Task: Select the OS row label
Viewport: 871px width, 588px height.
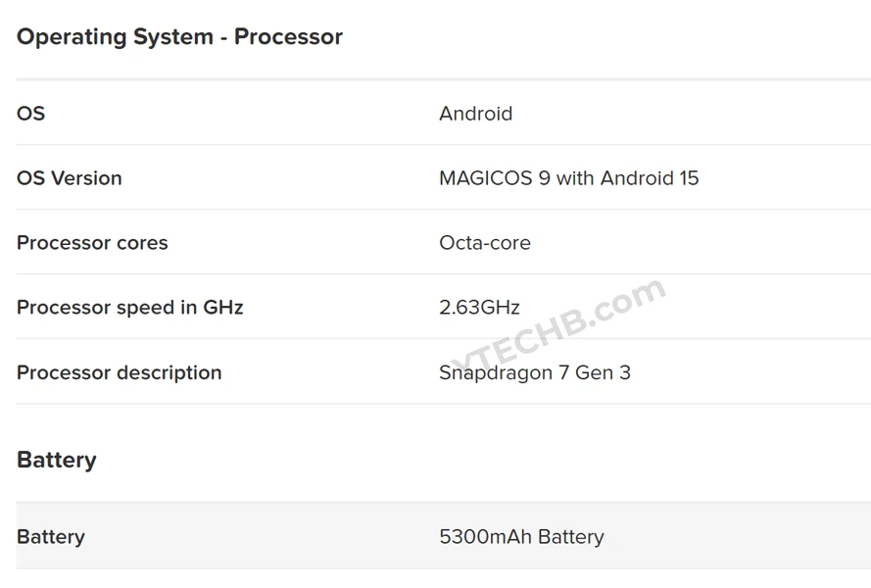Action: coord(30,114)
